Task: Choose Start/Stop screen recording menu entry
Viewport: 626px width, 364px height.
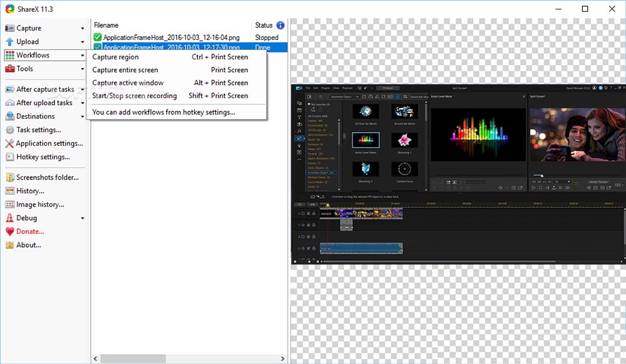Action: coord(133,95)
